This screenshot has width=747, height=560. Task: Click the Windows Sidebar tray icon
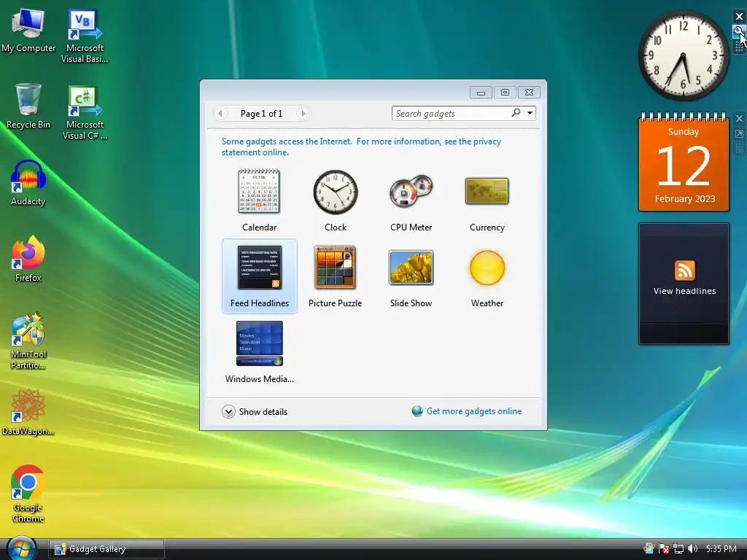[649, 548]
